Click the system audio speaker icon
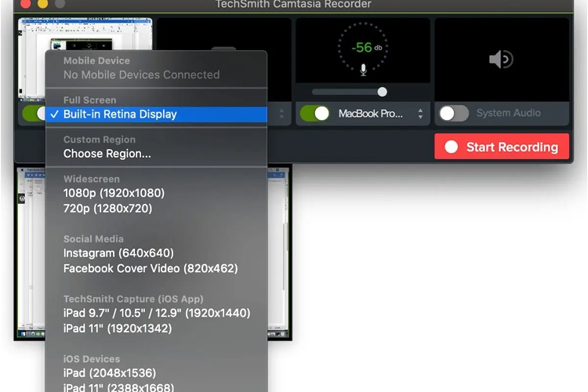This screenshot has width=588, height=392. tap(502, 60)
